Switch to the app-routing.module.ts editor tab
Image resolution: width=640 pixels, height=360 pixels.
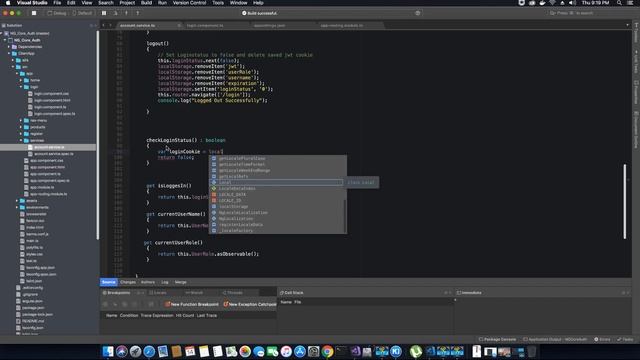[342, 25]
